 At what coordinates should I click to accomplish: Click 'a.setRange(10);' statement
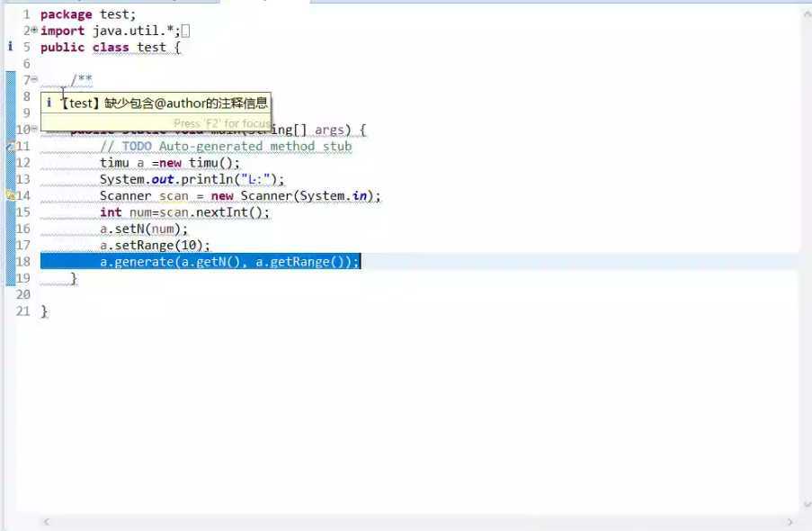click(155, 246)
